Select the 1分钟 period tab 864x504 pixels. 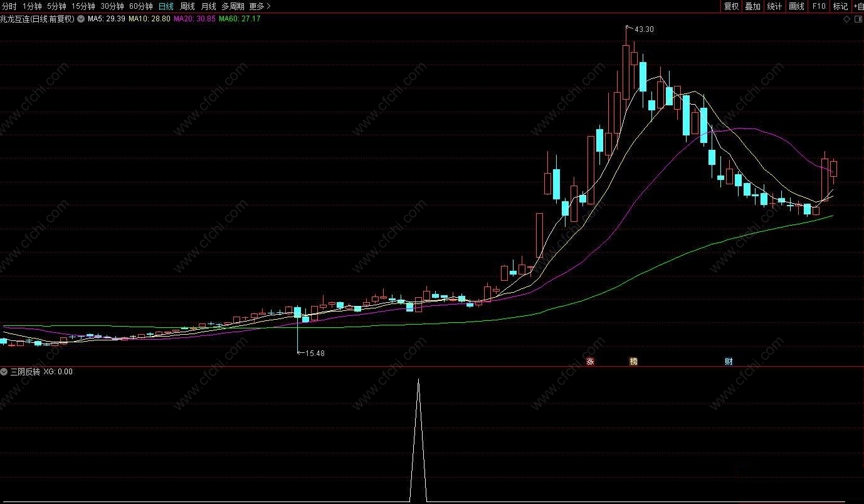point(31,6)
